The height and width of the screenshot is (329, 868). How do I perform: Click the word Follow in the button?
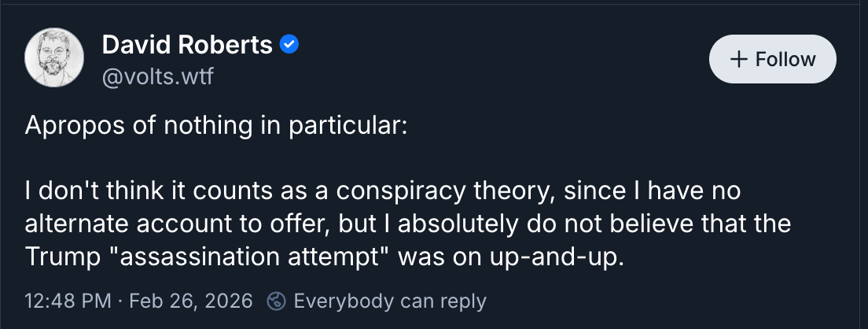click(x=785, y=60)
